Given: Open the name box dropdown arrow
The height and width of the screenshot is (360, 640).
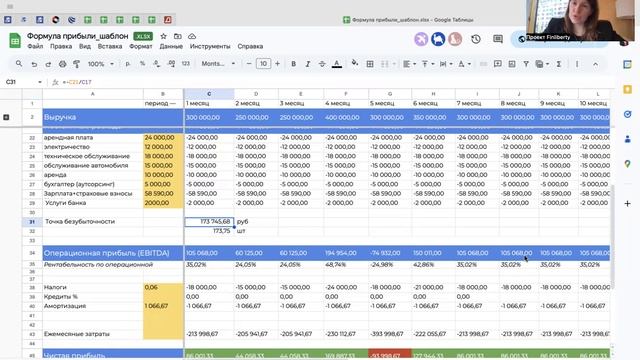Looking at the screenshot, I should (40, 82).
